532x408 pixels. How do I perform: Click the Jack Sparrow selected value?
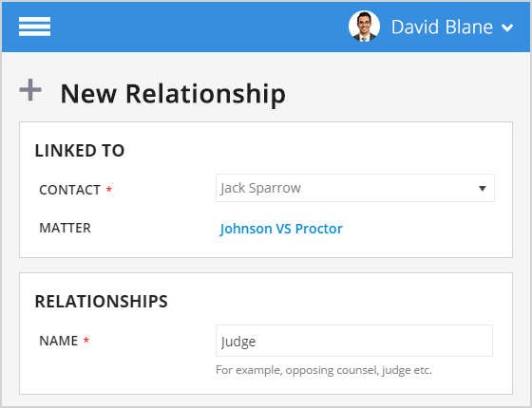[260, 188]
